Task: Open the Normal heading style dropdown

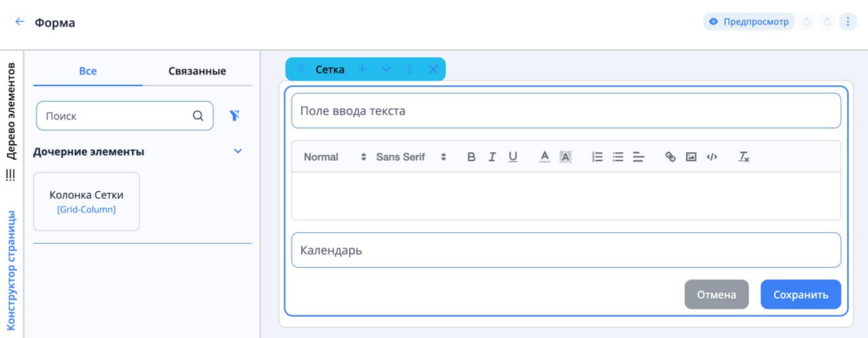Action: (x=335, y=157)
